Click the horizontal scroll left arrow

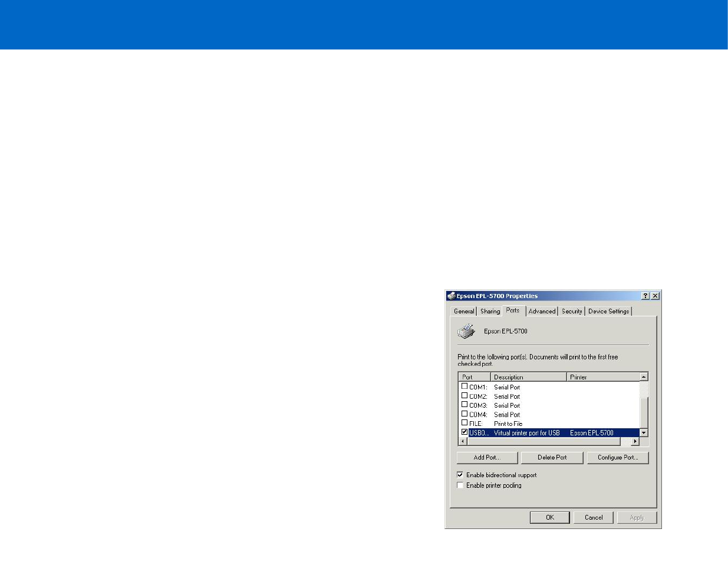coord(463,441)
